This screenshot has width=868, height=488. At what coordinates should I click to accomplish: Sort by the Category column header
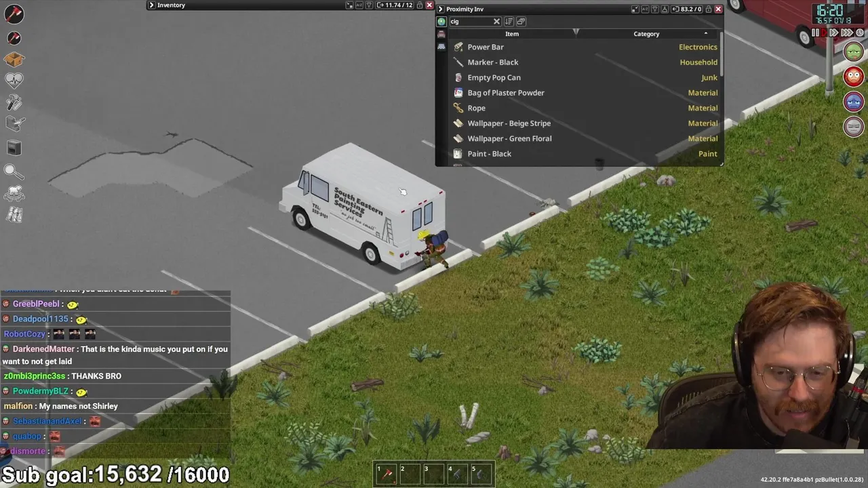(646, 34)
